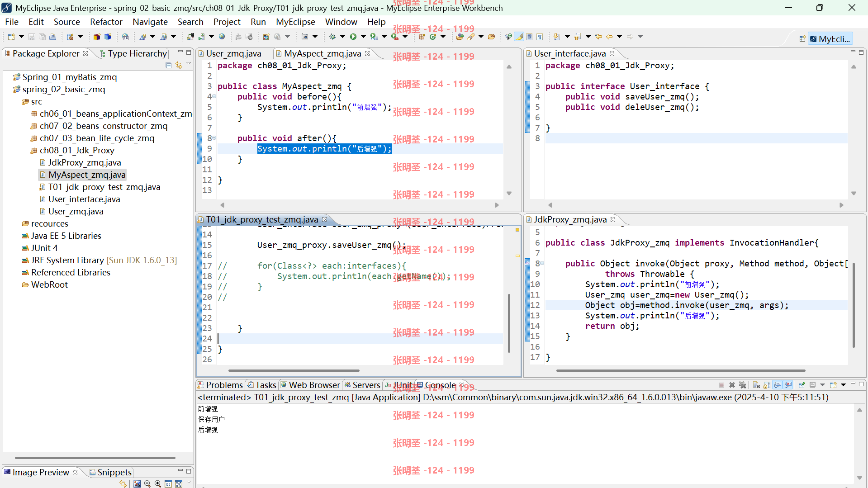Click the Next Annotation arrow icon

pos(556,37)
